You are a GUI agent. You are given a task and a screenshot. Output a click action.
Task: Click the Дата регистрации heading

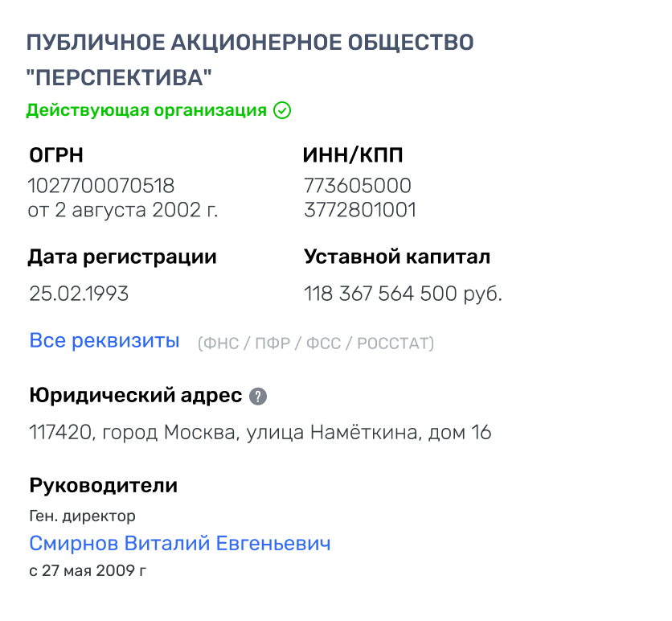click(x=122, y=257)
